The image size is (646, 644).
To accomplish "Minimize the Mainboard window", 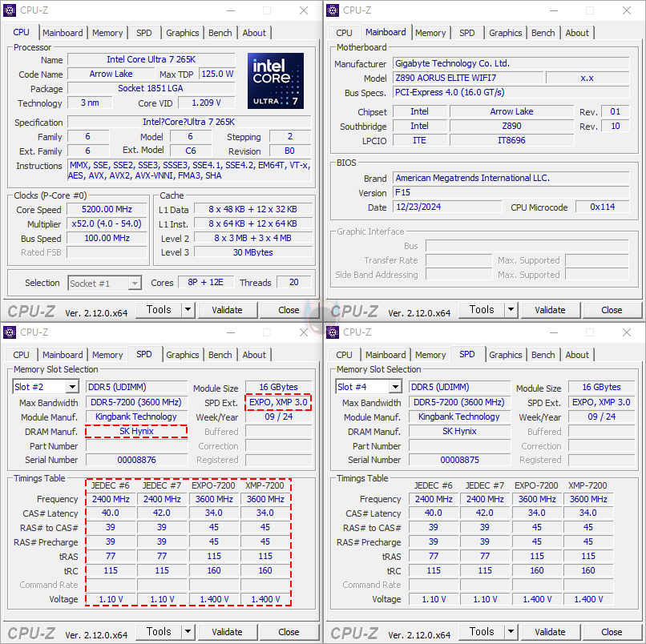I will pyautogui.click(x=554, y=10).
